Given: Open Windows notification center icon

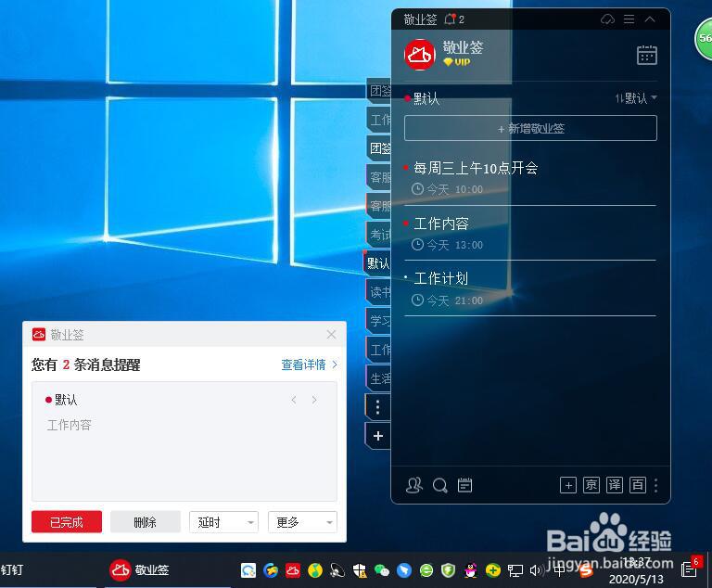Looking at the screenshot, I should 690,569.
